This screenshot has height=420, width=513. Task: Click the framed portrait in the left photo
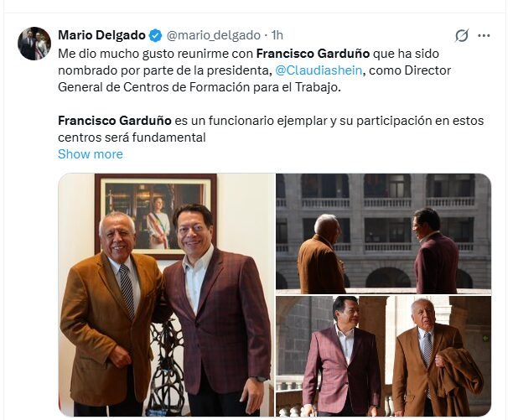click(156, 216)
